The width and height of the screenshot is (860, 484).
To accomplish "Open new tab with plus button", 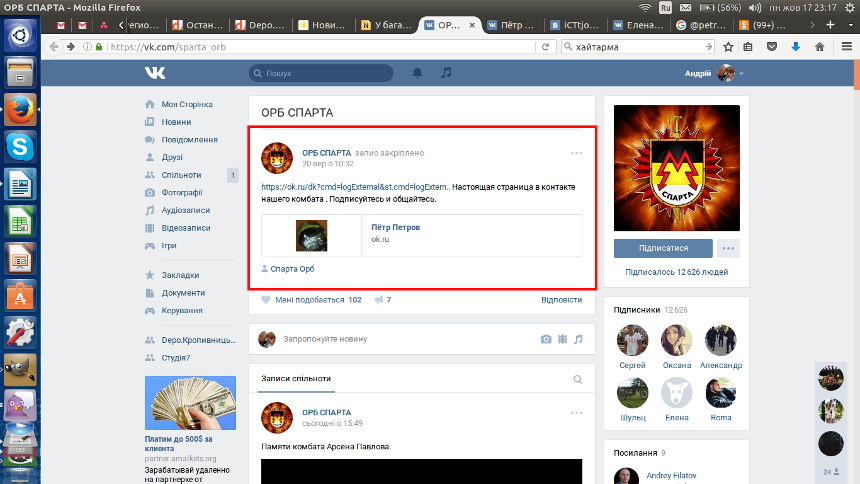I will [x=830, y=25].
